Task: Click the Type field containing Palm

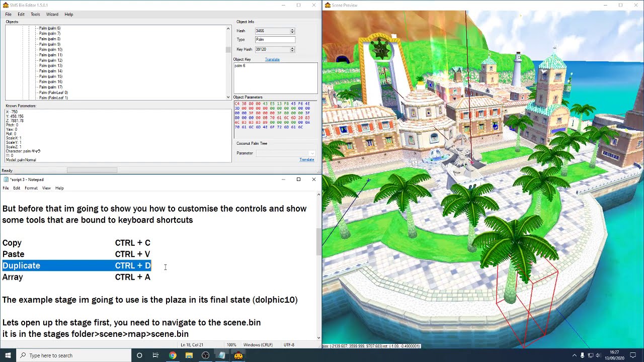Action: pos(275,40)
